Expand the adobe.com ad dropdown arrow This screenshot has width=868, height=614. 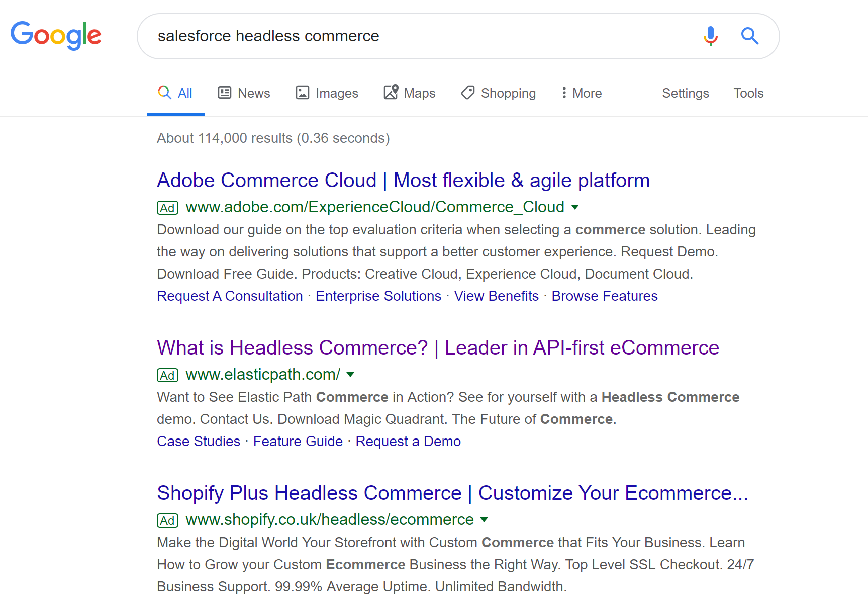(x=575, y=207)
